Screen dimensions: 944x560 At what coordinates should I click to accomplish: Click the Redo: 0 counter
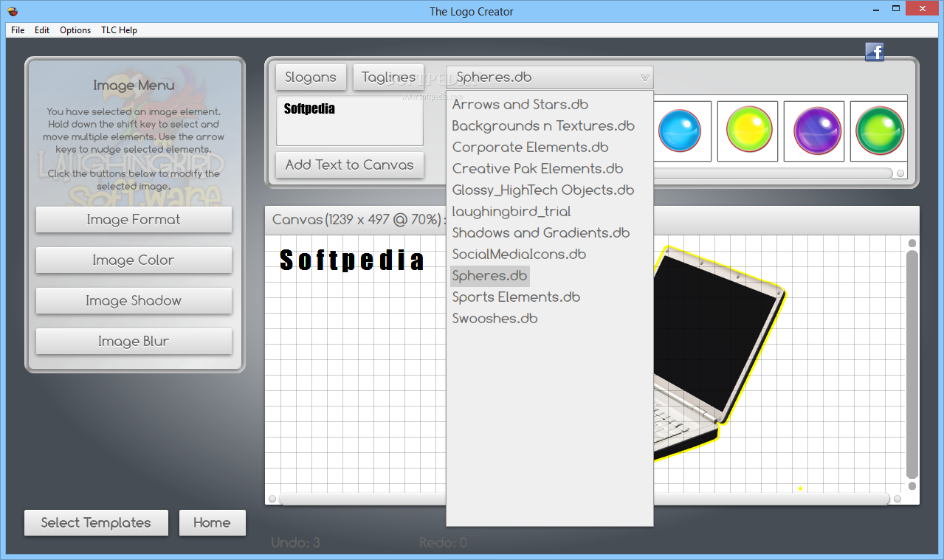tap(443, 543)
